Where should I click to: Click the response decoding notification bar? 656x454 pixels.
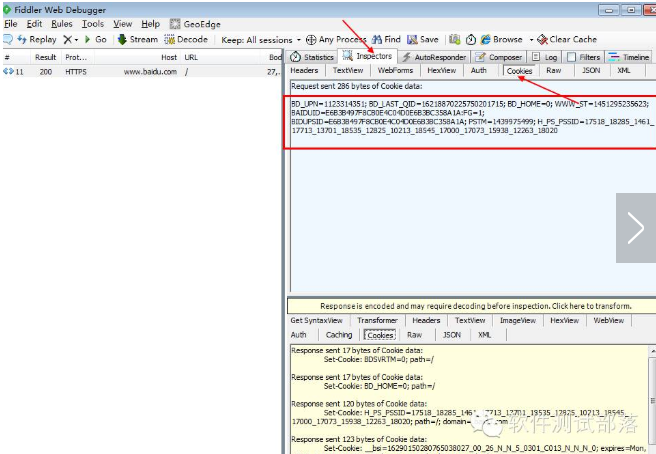tap(470, 306)
